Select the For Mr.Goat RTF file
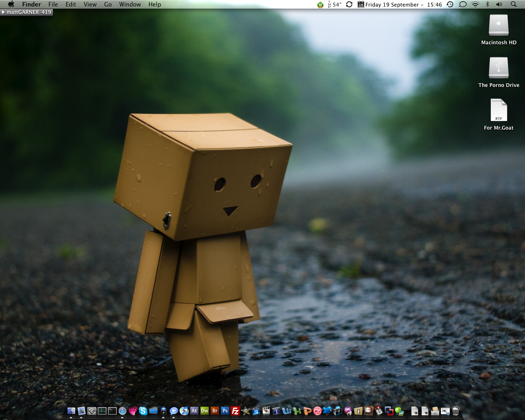 pos(499,110)
